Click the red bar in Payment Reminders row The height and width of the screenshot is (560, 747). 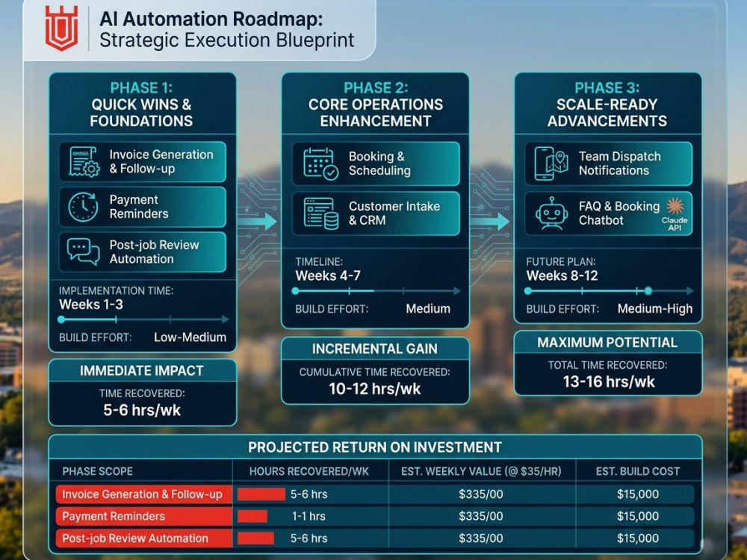[252, 516]
